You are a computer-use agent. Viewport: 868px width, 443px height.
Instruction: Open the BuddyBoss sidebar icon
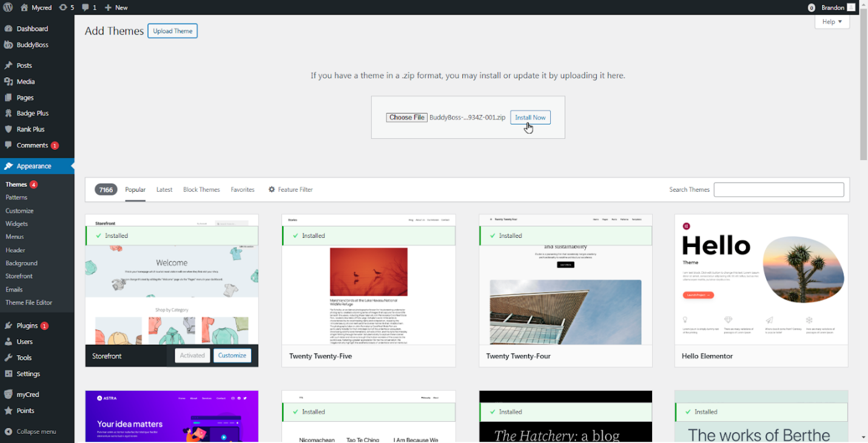click(8, 45)
